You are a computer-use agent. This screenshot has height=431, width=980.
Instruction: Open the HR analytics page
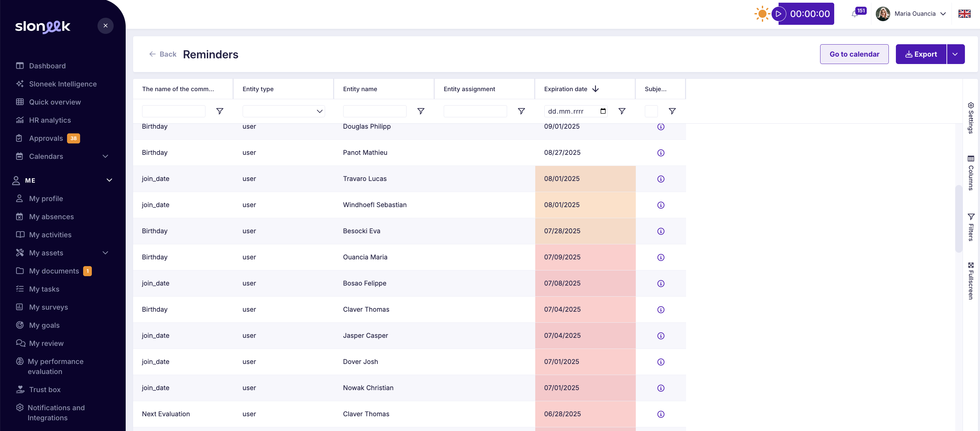click(50, 120)
